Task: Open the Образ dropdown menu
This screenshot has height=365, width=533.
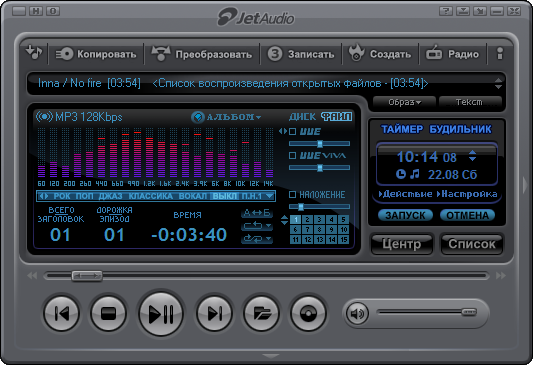Action: pos(404,102)
